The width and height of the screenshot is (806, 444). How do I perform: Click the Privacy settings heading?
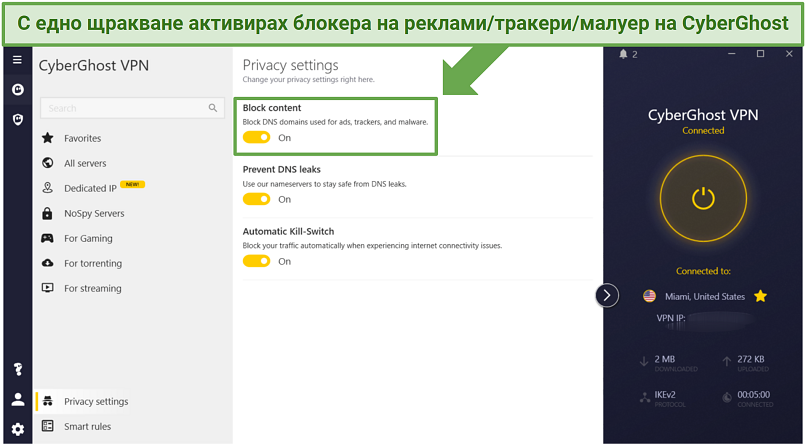coord(290,65)
